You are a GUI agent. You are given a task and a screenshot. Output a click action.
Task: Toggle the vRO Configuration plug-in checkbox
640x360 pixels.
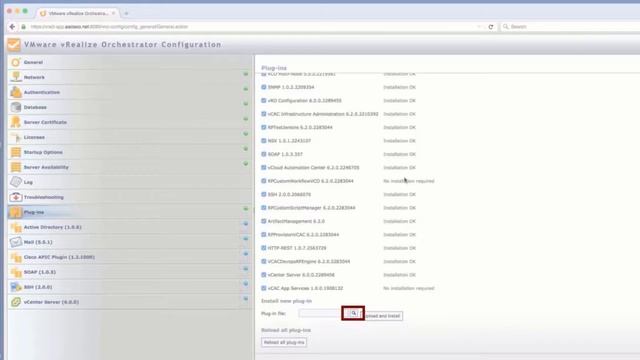pos(264,100)
